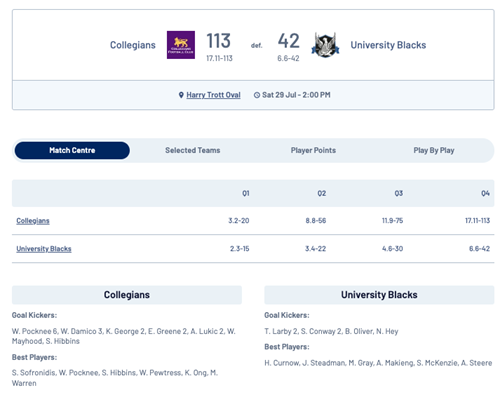Click the University Blacks crest logo

tap(325, 45)
